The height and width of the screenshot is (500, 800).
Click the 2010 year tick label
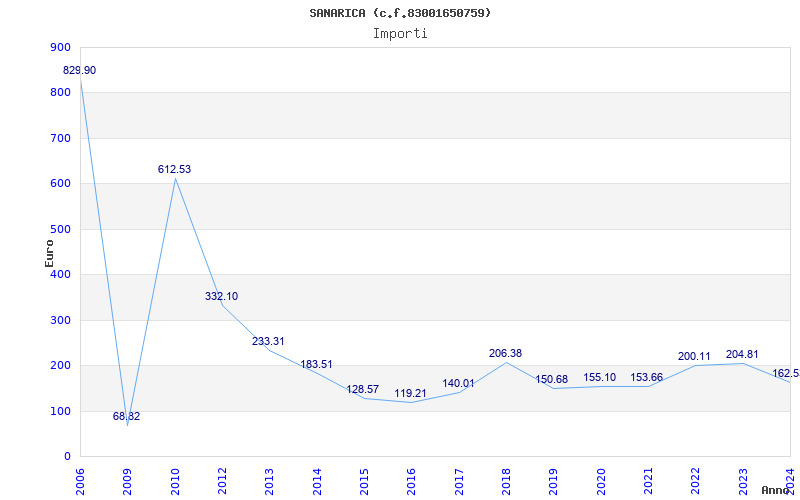click(175, 481)
